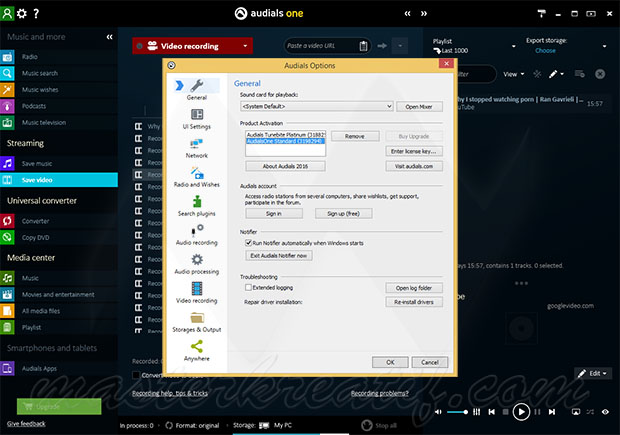Viewport: 620px width, 435px height.
Task: Open Music television in sidebar
Action: tap(43, 123)
